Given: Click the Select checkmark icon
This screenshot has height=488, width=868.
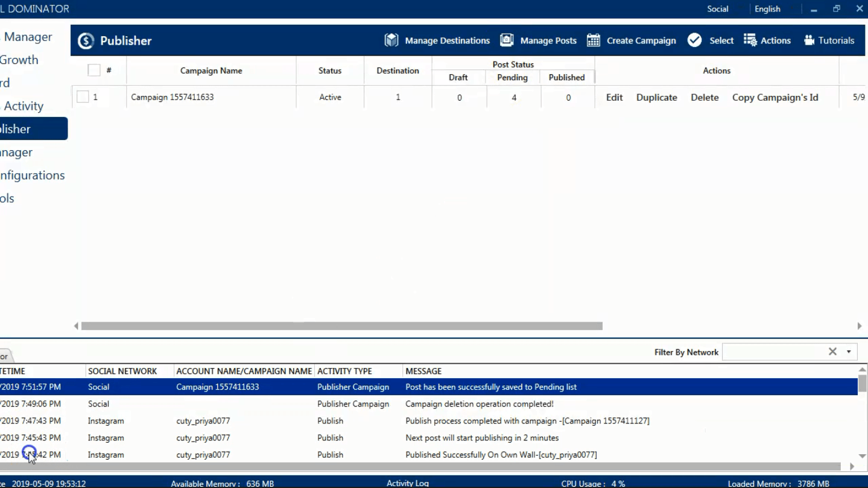Looking at the screenshot, I should point(694,40).
